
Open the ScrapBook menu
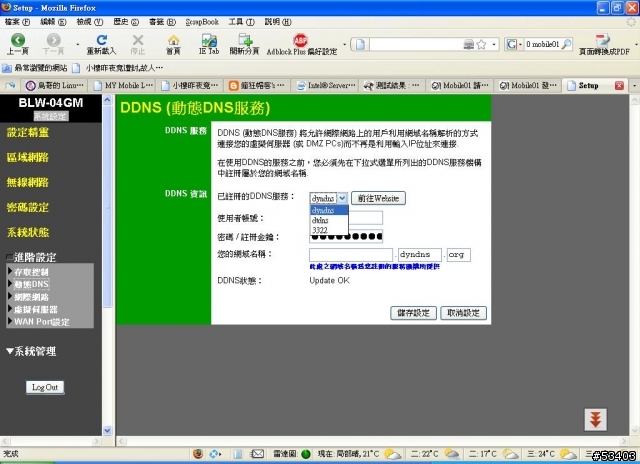(202, 22)
